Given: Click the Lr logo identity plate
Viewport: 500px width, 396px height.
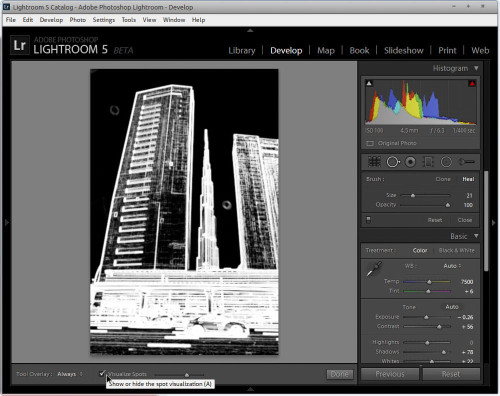Looking at the screenshot, I should click(20, 45).
